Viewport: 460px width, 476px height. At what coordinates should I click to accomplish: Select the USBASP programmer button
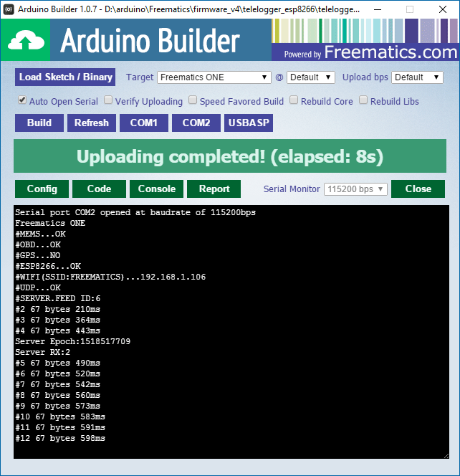click(x=249, y=123)
